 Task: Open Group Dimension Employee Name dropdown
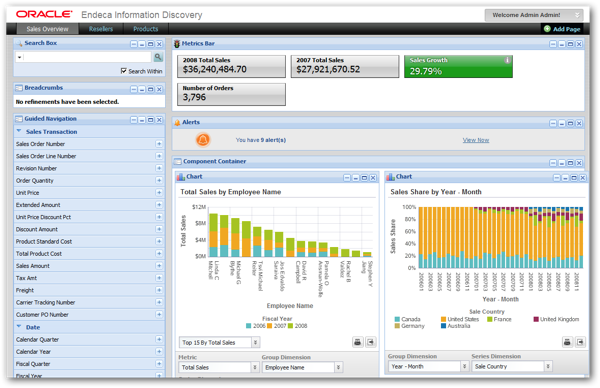tap(302, 367)
